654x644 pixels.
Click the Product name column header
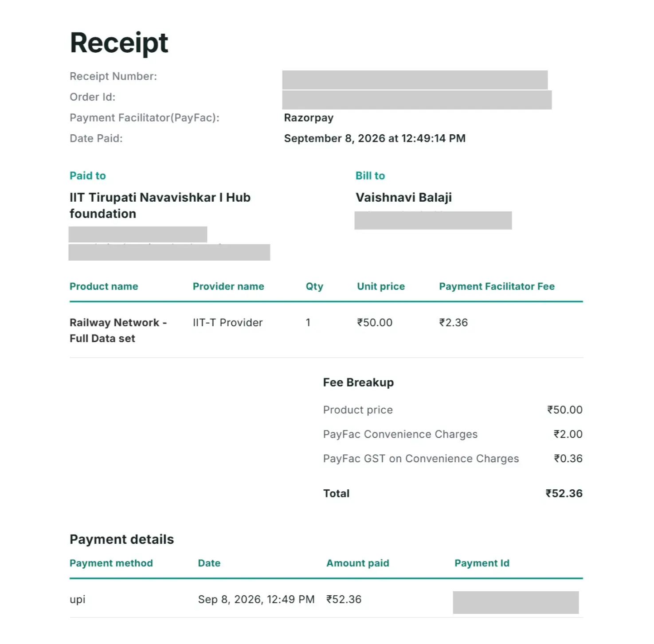pyautogui.click(x=104, y=286)
